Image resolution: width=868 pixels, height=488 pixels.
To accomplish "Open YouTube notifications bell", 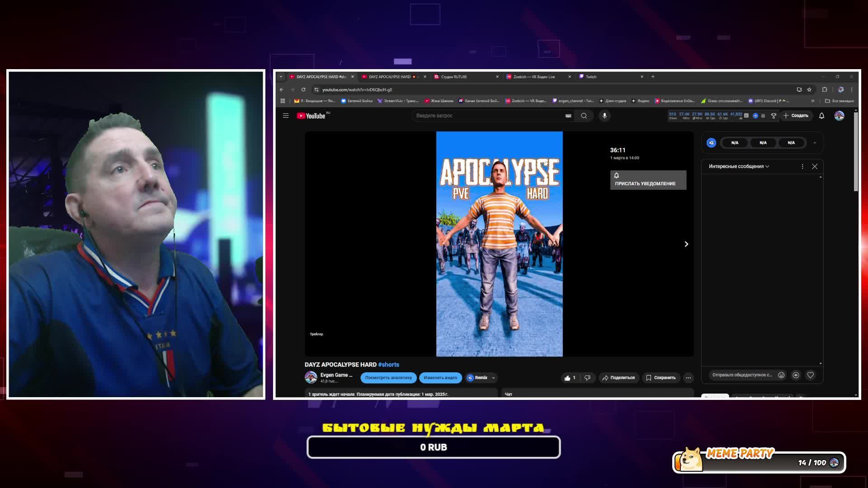I will (821, 116).
